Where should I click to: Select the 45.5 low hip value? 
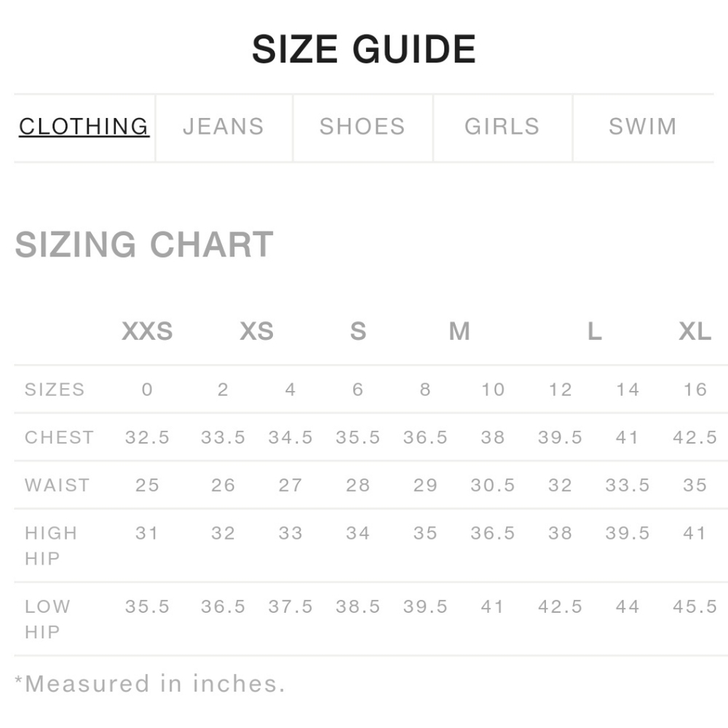(x=695, y=606)
